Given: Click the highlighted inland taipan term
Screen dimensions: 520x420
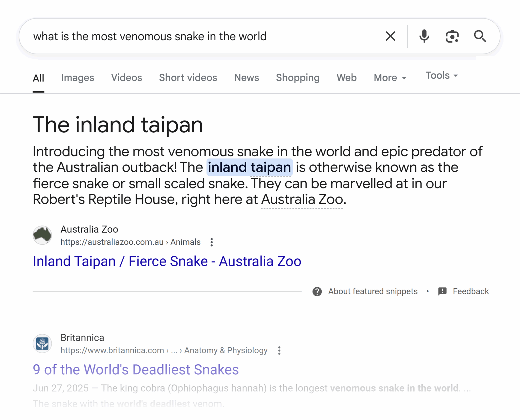Looking at the screenshot, I should coord(249,167).
